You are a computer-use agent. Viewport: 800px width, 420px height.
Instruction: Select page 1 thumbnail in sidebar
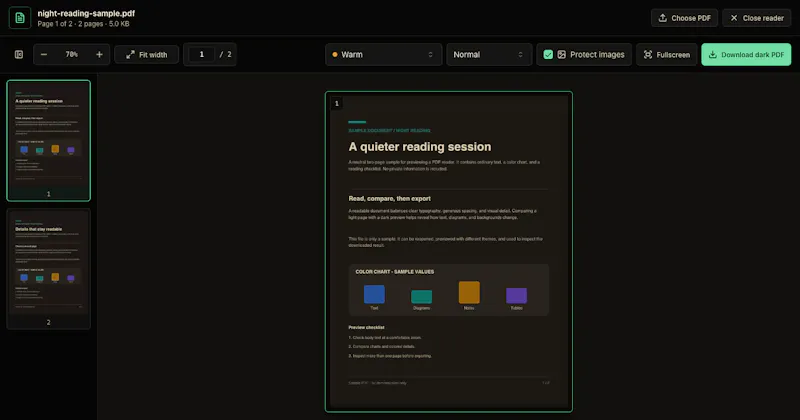coord(48,140)
